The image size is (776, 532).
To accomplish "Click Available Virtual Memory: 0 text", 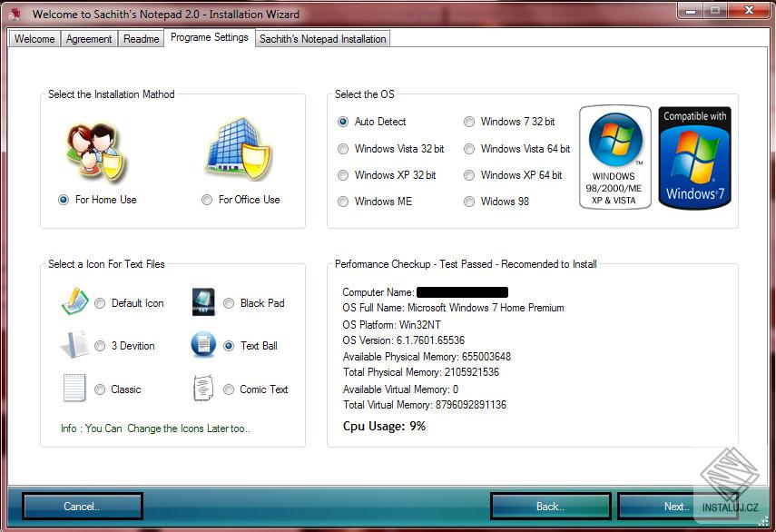I will coord(400,389).
